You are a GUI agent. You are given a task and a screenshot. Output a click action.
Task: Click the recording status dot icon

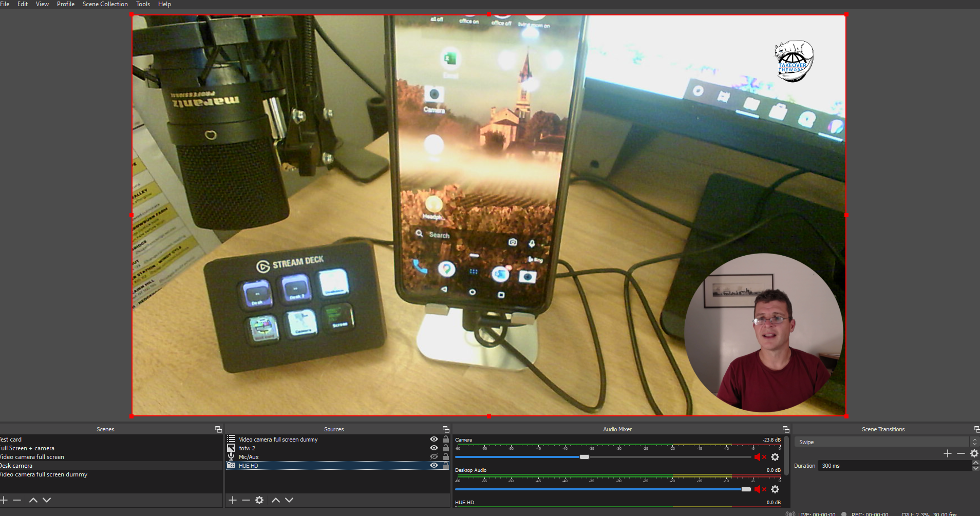click(x=844, y=513)
